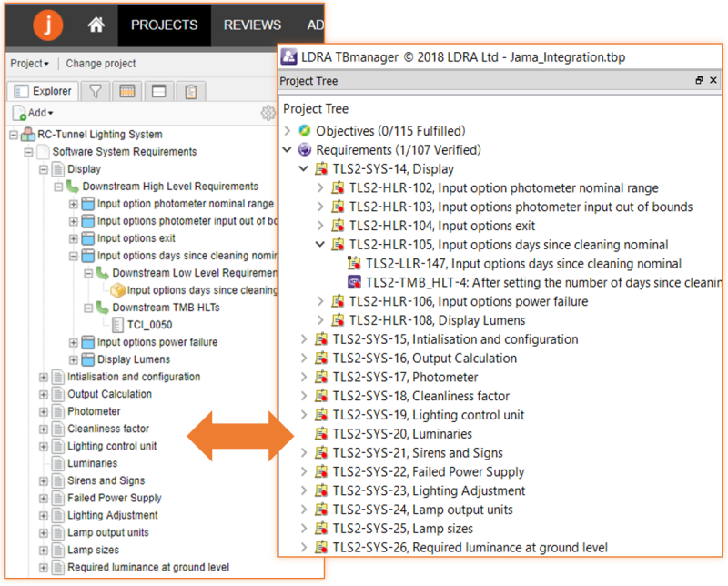Click the calculator-style toolbar icon next to filter

coord(126,91)
